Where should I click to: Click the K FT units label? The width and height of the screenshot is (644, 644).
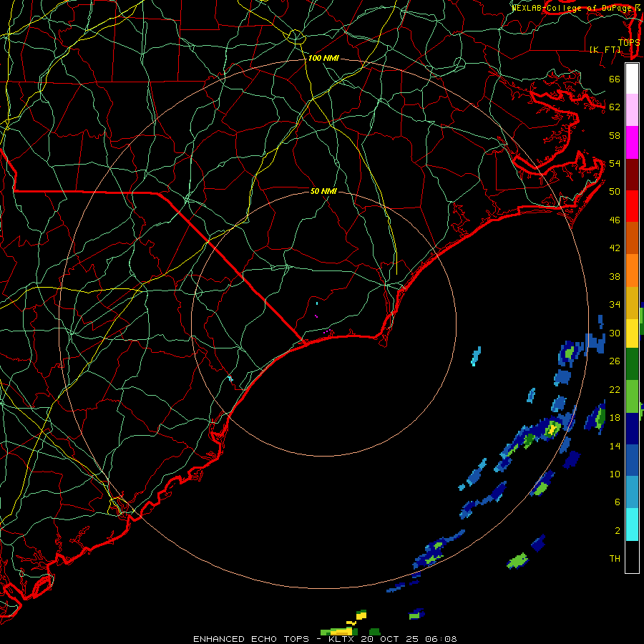tap(605, 49)
